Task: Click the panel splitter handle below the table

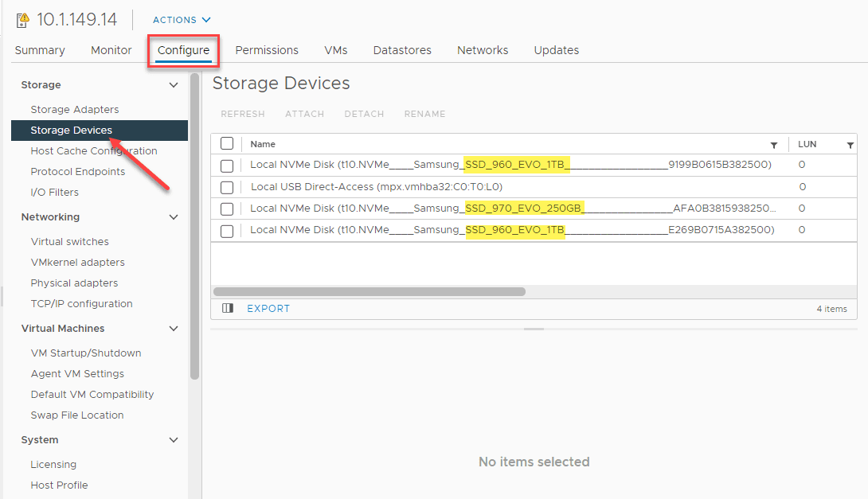Action: (x=534, y=329)
